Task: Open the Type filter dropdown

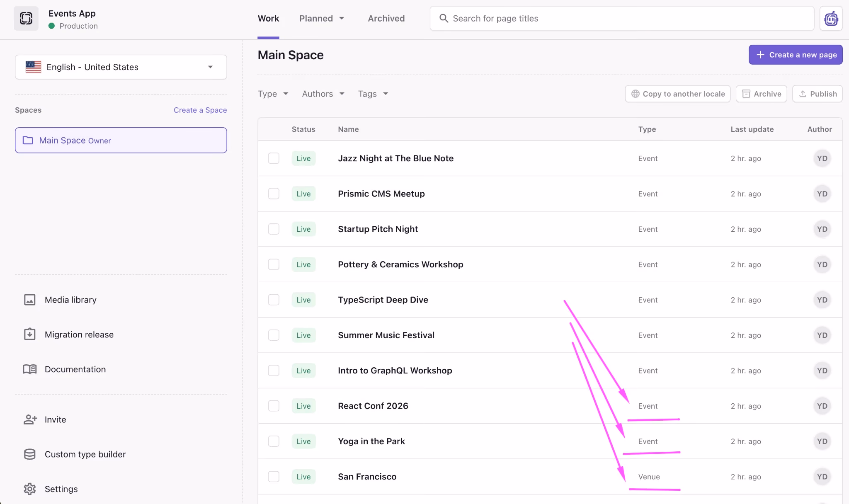Action: [x=273, y=94]
